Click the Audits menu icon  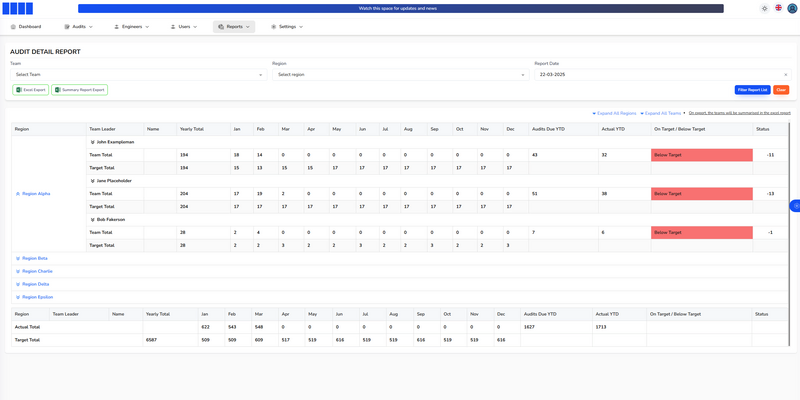click(67, 27)
